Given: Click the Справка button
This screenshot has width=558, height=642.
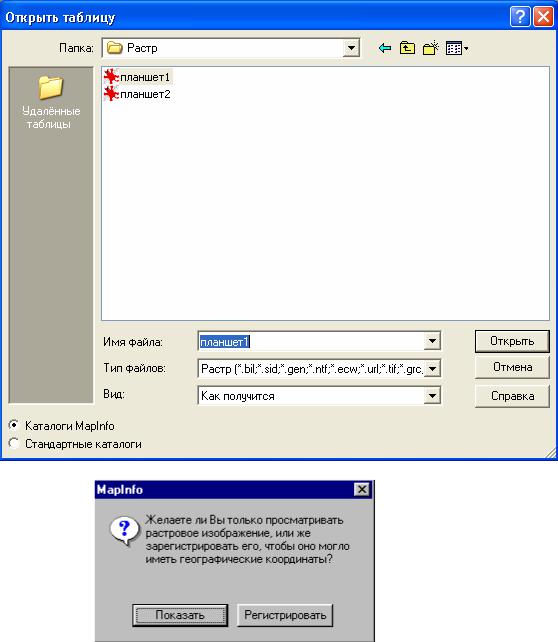Looking at the screenshot, I should tap(512, 396).
